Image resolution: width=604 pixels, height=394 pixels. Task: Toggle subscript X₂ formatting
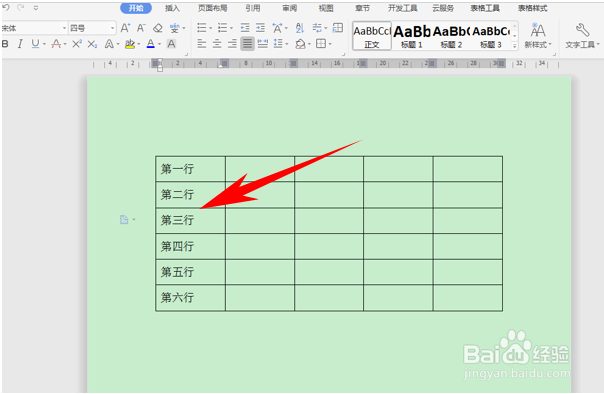point(92,44)
